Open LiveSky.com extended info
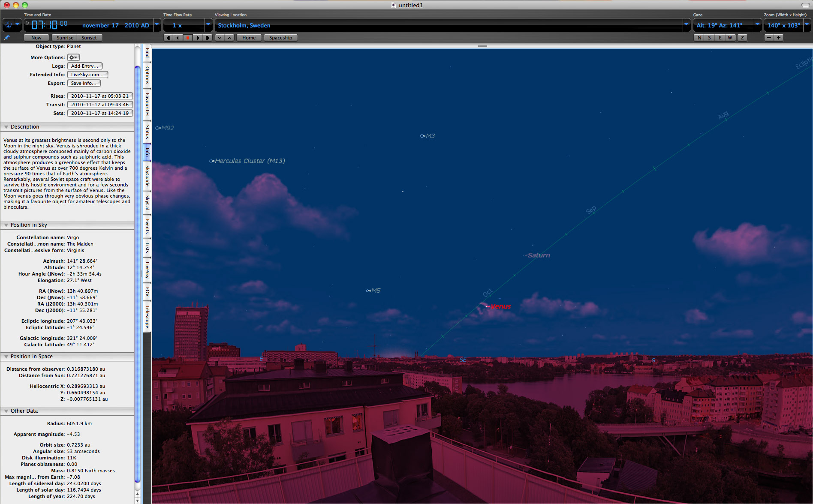 point(87,75)
